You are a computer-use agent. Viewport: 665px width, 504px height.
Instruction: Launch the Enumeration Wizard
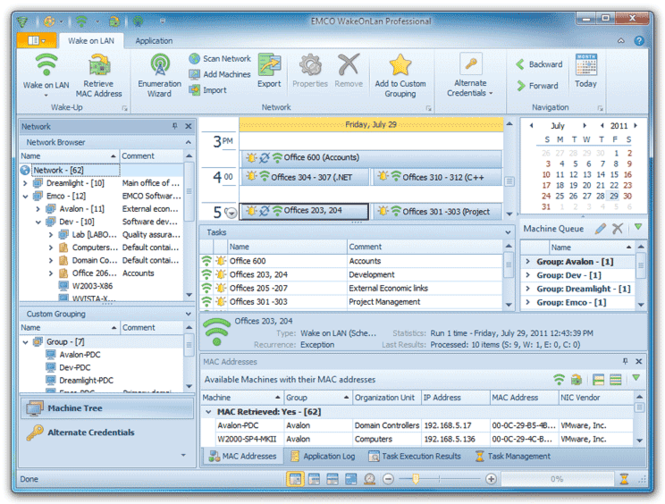coord(159,76)
